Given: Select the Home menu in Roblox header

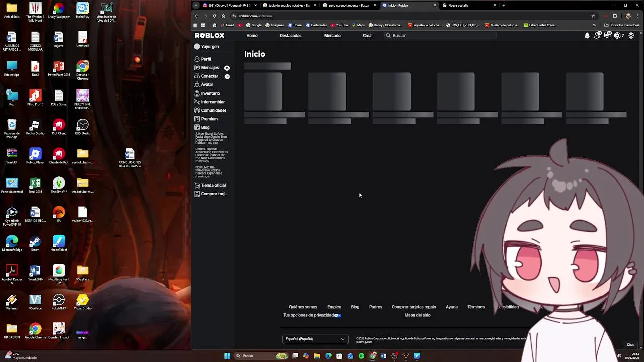Looking at the screenshot, I should 252,36.
